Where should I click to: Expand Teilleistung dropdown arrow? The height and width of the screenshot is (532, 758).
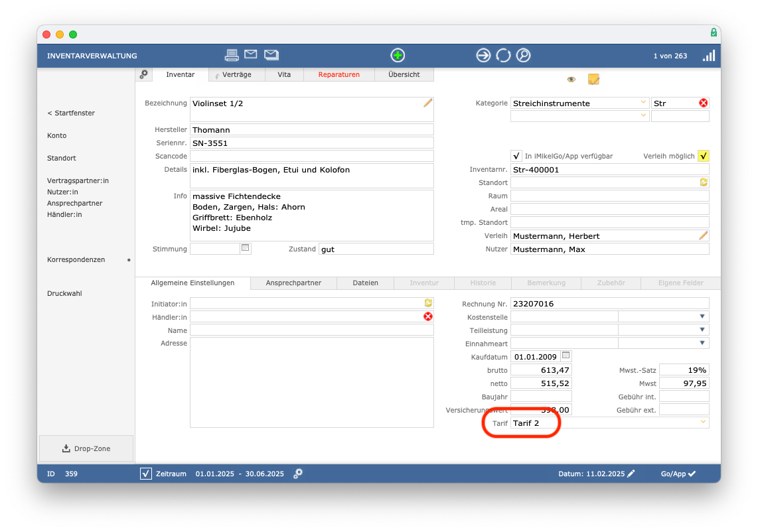pyautogui.click(x=702, y=330)
